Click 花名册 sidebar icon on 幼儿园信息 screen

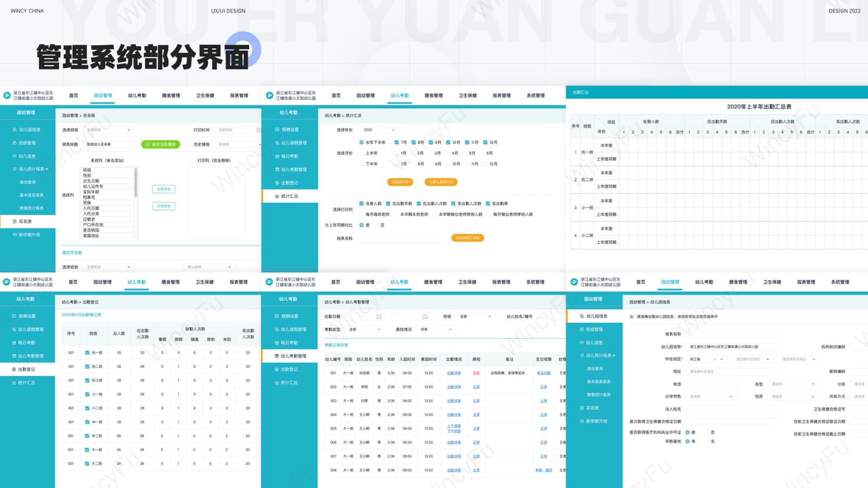click(x=582, y=408)
